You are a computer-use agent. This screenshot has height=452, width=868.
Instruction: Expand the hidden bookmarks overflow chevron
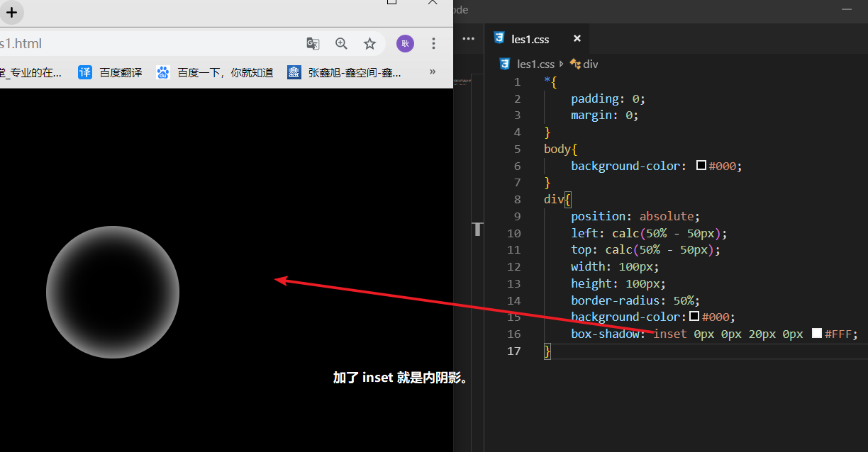click(x=433, y=72)
